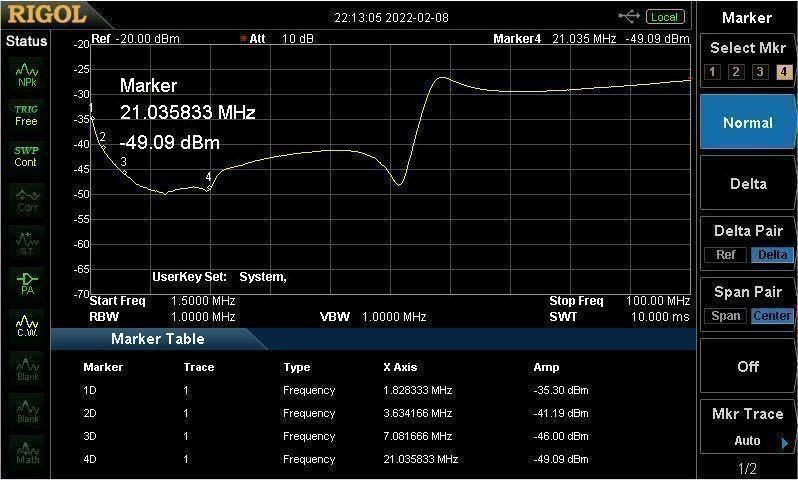Screen dimensions: 798x480
Task: Click the PA preamplifier icon
Action: click(x=27, y=284)
